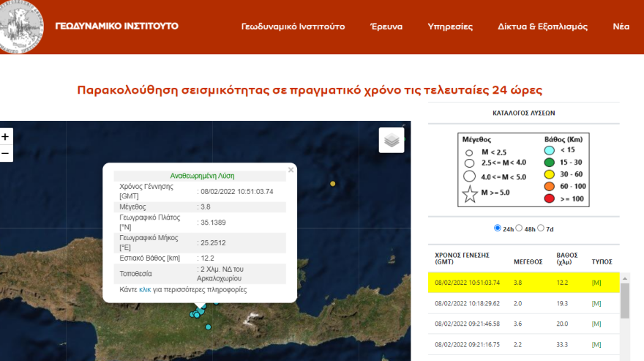
Task: Select the highlighted 08/02/2022 10:51:03.74 row
Action: click(524, 283)
